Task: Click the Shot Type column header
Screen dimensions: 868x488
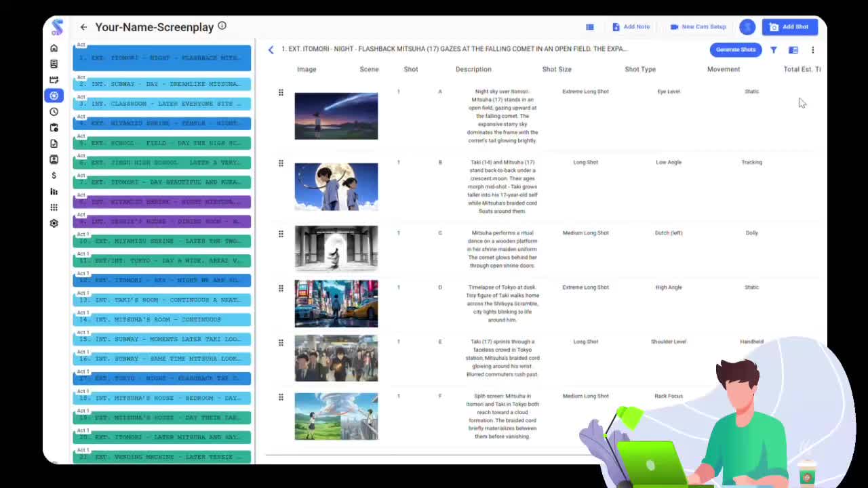Action: pos(640,69)
